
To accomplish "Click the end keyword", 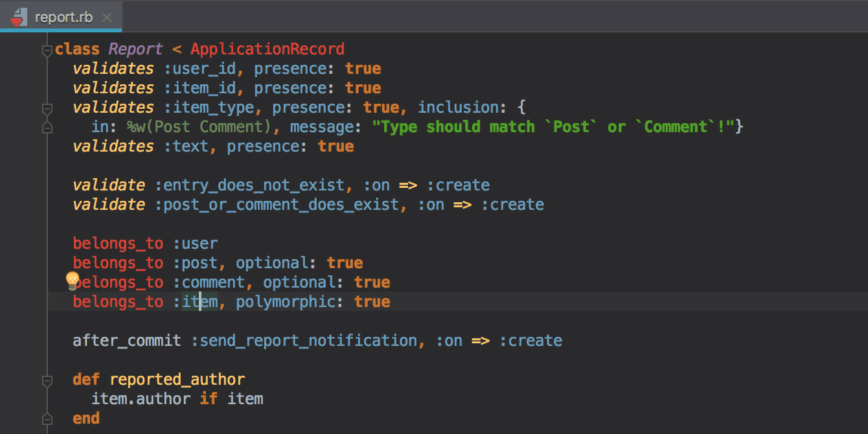I will coord(86,418).
